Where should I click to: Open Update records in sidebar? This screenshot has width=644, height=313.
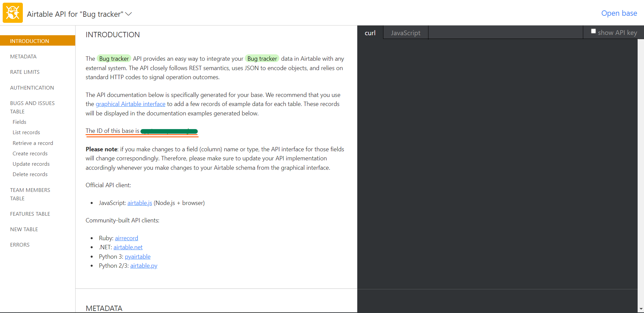coord(31,164)
